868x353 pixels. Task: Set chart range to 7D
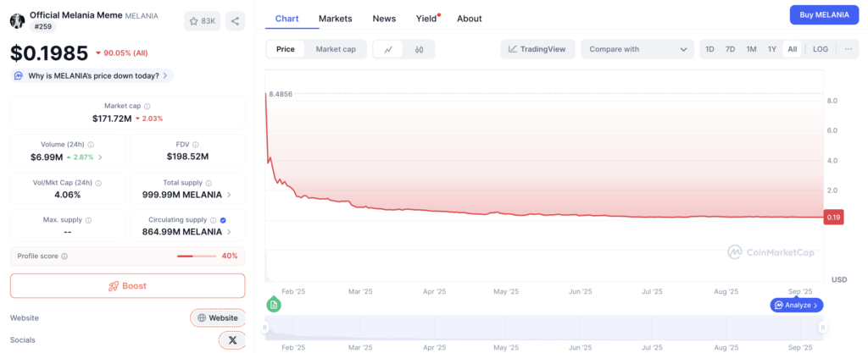[730, 49]
